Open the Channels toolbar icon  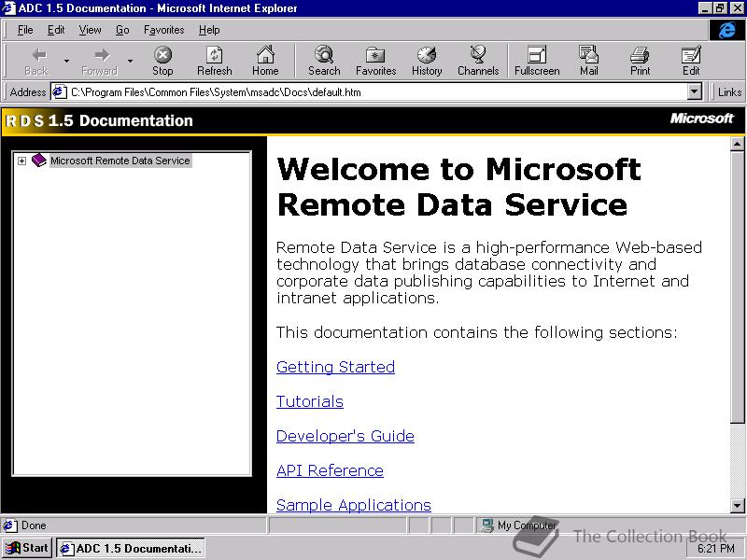[x=478, y=55]
